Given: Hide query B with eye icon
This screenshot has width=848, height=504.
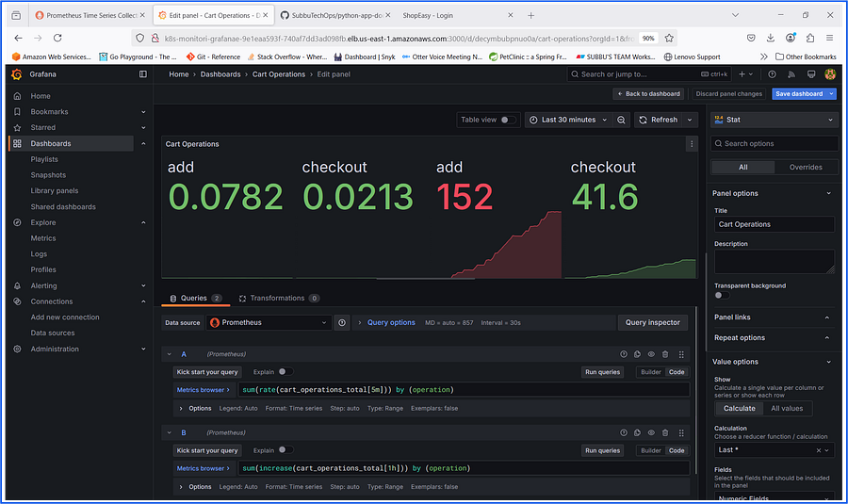Looking at the screenshot, I should coord(651,432).
